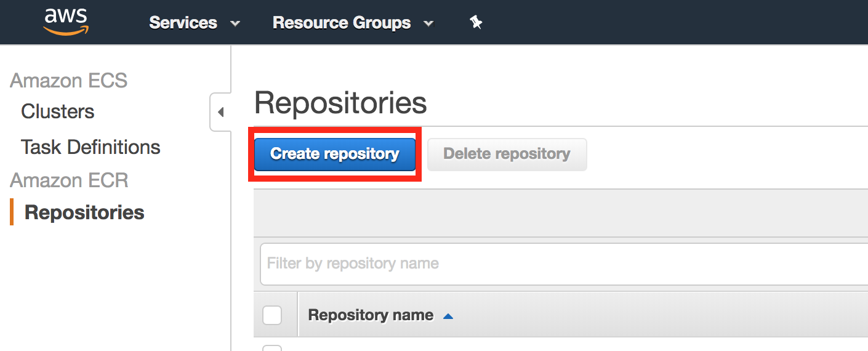868x351 pixels.
Task: Click the blue sort arrow icon
Action: click(448, 316)
